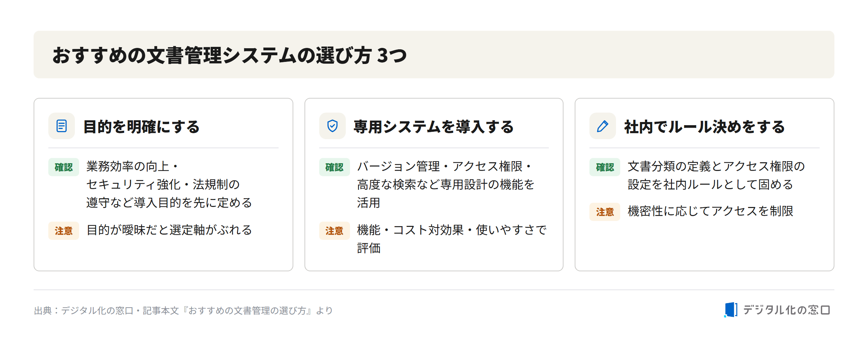
Task: Select the 注意 badge in the first card
Action: click(x=64, y=231)
